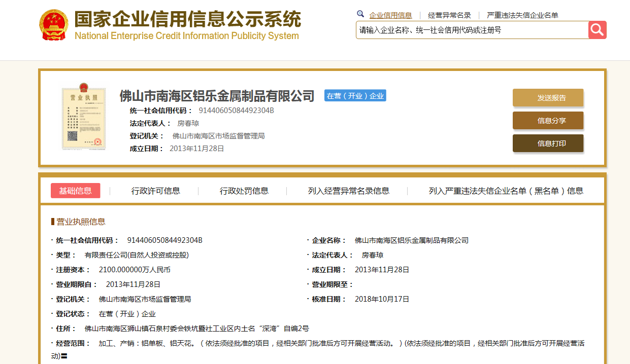Click the small magnifier icon beside 企业信用信息
The height and width of the screenshot is (364, 630).
[360, 14]
